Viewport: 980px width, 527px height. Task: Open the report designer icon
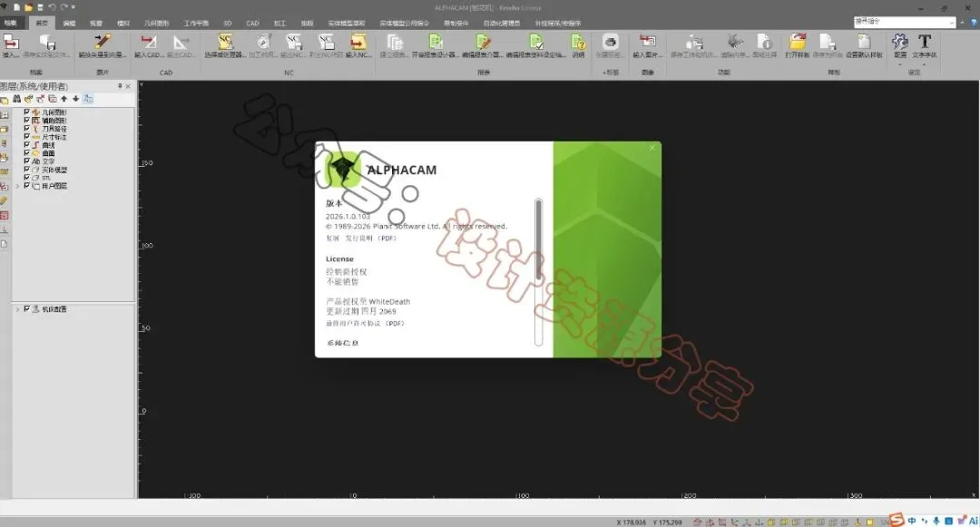point(435,43)
